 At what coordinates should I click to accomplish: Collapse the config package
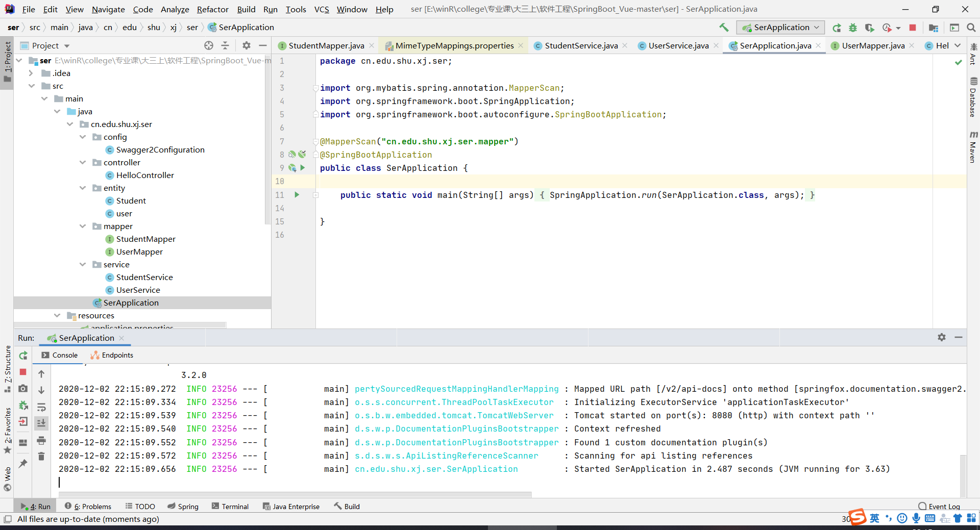tap(83, 137)
